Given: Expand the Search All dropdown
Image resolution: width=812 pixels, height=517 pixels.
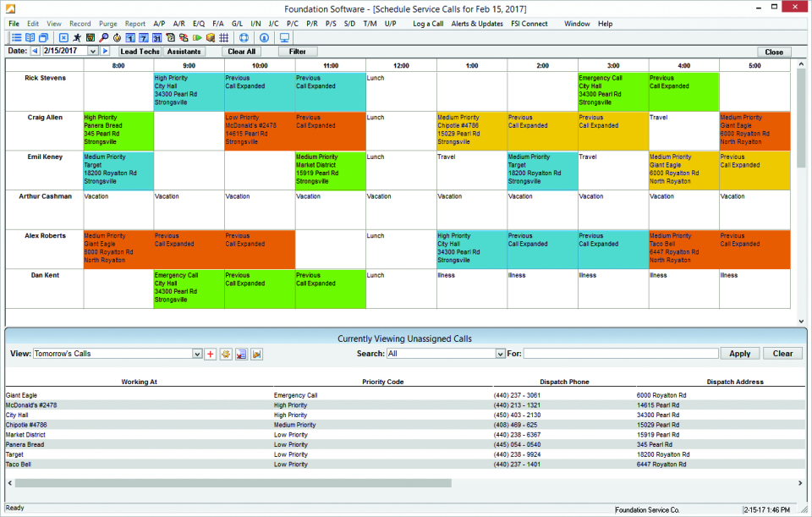Looking at the screenshot, I should [x=500, y=354].
